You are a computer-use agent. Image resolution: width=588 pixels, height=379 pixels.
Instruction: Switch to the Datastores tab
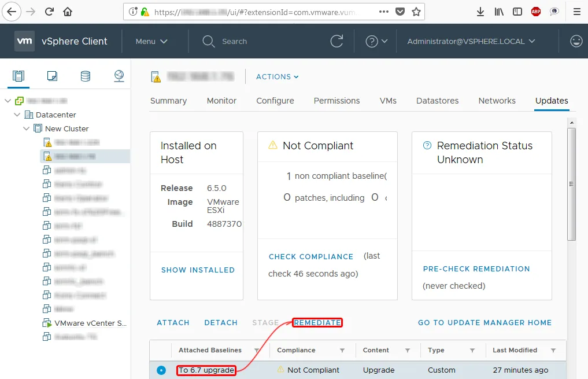click(x=437, y=101)
